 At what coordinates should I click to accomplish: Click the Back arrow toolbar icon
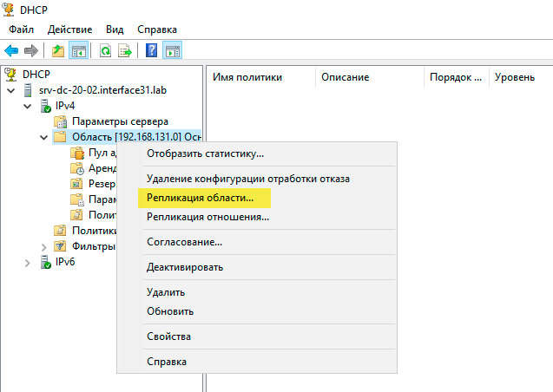[11, 50]
